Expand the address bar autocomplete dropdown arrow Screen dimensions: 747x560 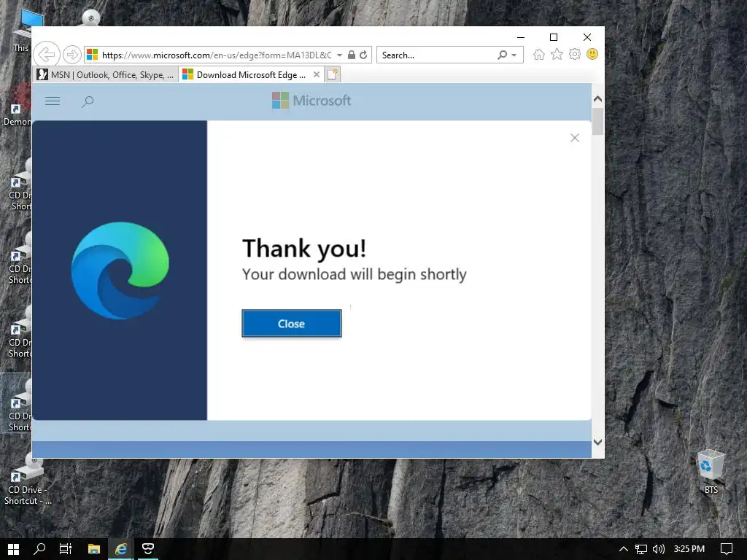click(x=339, y=55)
